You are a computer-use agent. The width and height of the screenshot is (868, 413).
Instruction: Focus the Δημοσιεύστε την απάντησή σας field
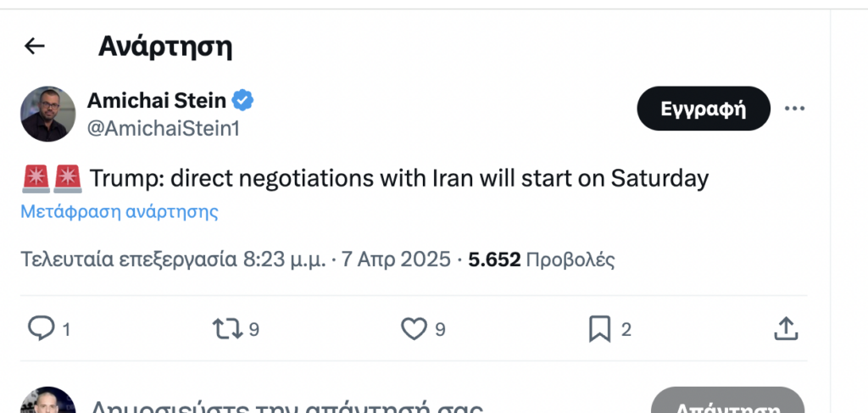[288, 404]
